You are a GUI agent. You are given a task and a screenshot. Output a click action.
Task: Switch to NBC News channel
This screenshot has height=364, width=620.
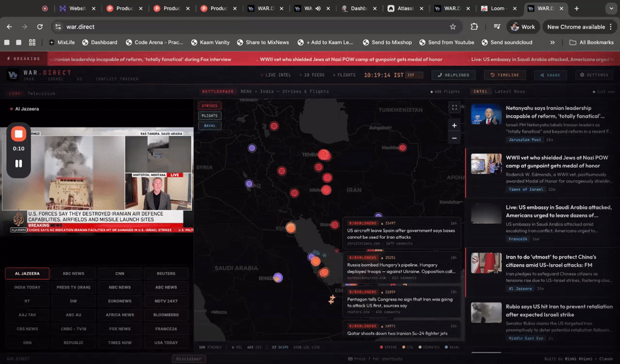tap(120, 287)
